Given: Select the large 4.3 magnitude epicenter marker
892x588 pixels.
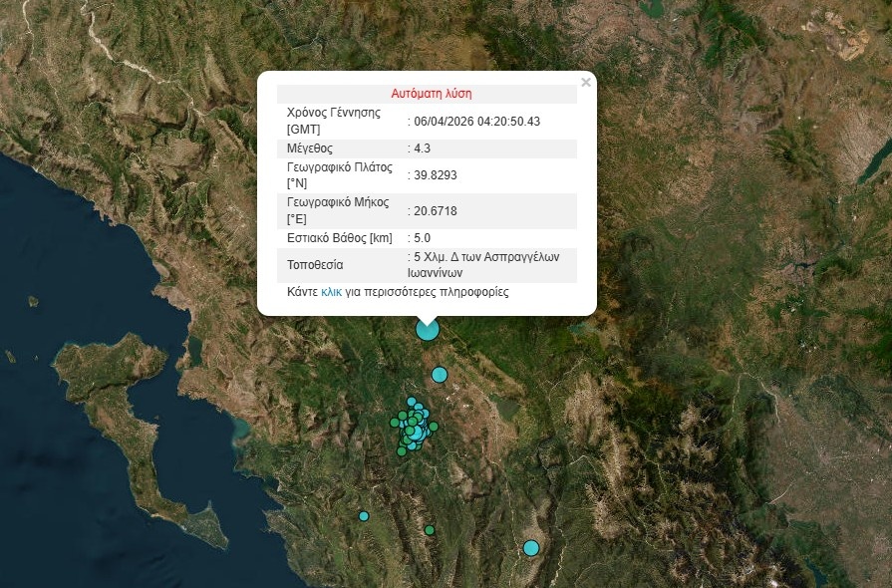Looking at the screenshot, I should (x=427, y=328).
